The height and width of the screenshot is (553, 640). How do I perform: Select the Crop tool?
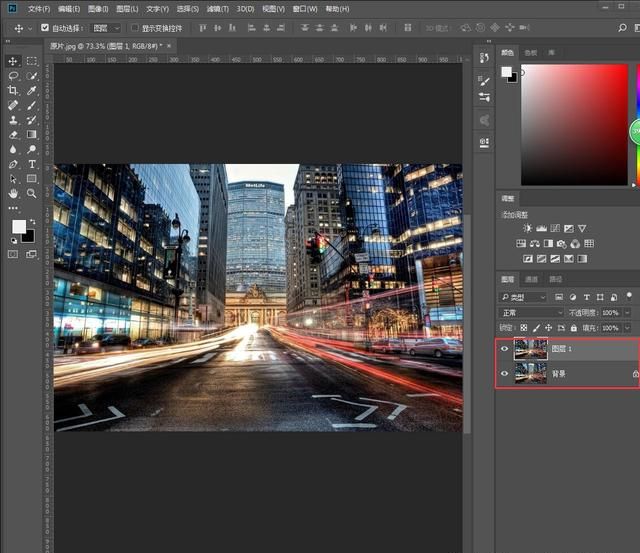point(13,90)
